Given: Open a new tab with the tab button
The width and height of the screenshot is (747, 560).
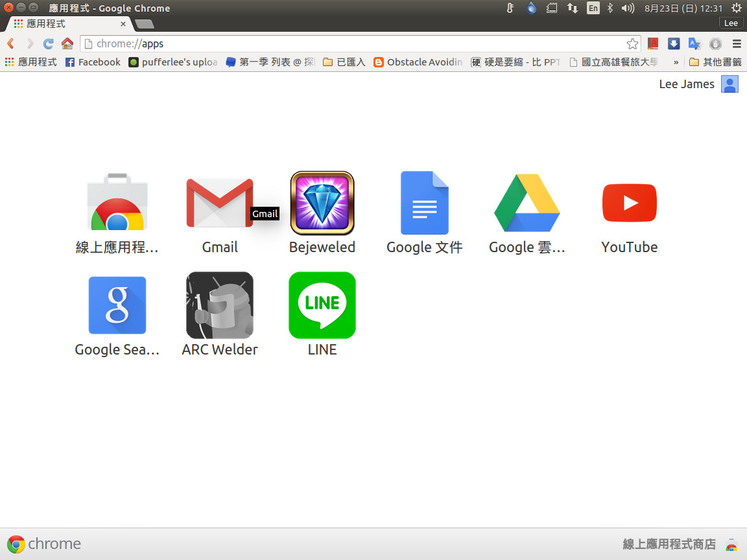Looking at the screenshot, I should point(144,24).
